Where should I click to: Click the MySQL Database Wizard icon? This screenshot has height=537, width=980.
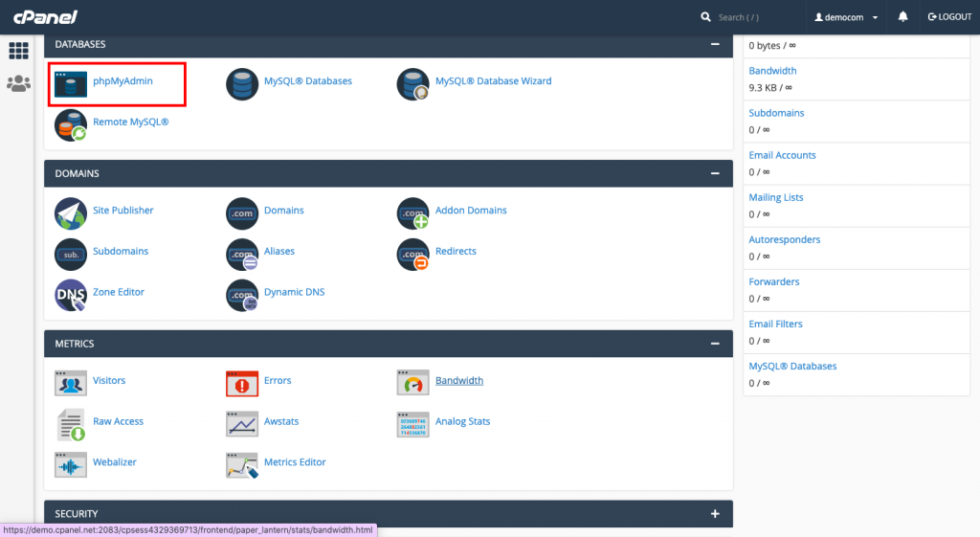click(x=413, y=84)
